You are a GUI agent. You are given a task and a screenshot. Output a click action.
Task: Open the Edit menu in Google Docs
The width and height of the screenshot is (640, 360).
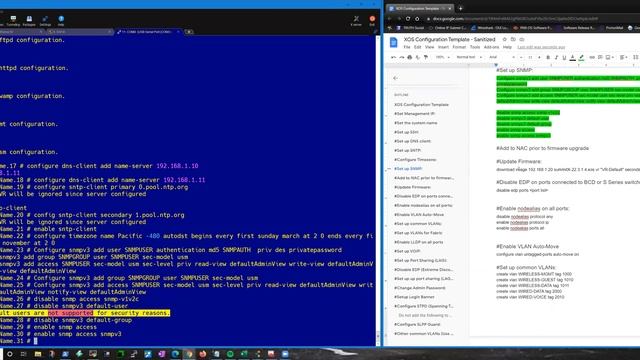tap(418, 47)
